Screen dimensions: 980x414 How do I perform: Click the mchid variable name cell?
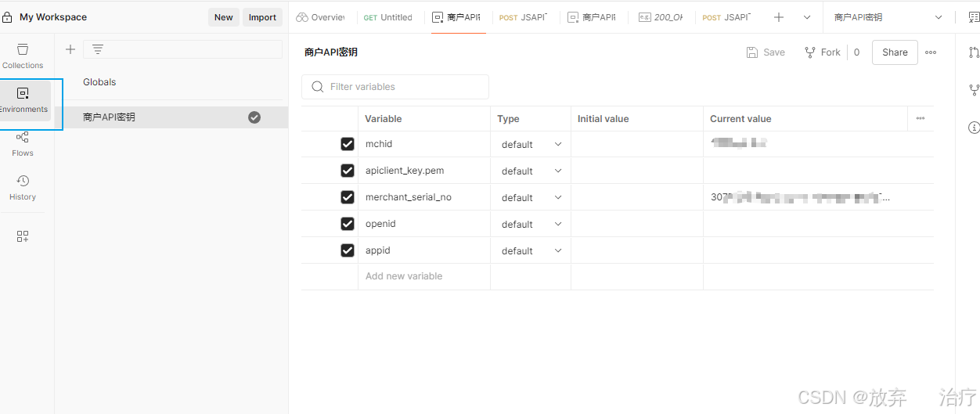424,144
